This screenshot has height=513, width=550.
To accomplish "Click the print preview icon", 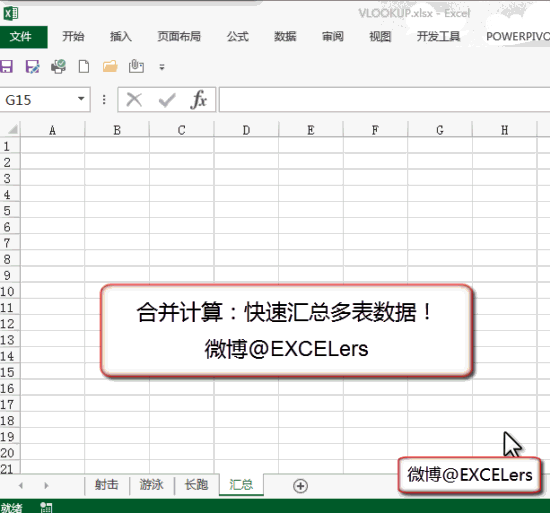I will pyautogui.click(x=58, y=66).
